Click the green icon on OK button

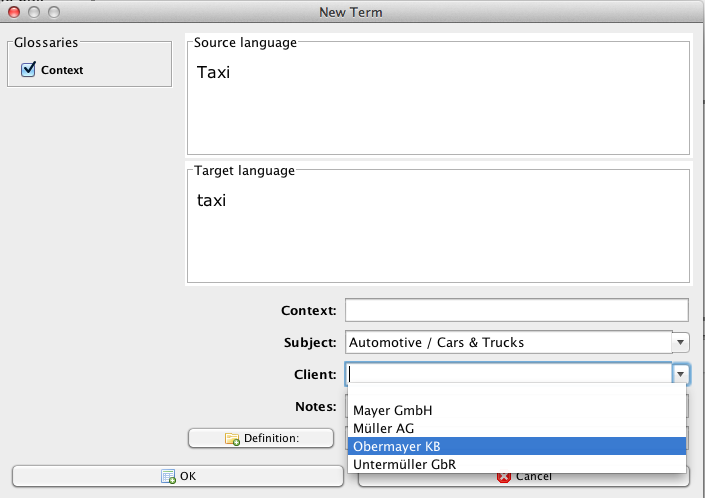pos(168,476)
